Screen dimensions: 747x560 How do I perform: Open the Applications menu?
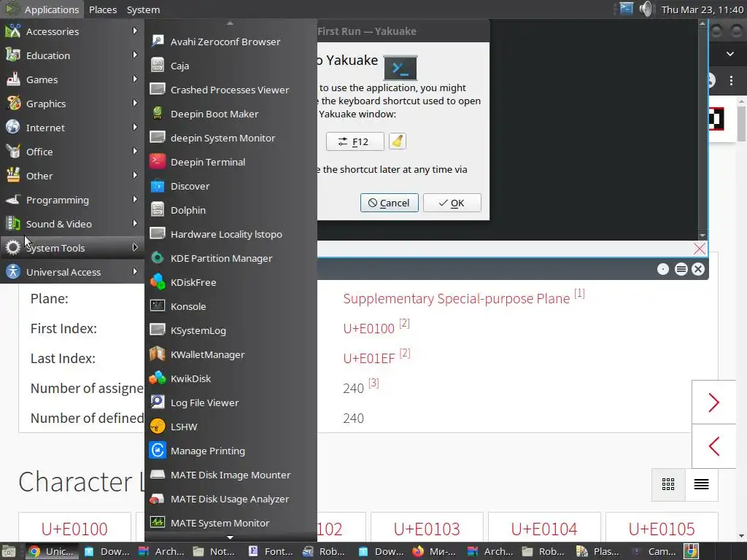[42, 9]
